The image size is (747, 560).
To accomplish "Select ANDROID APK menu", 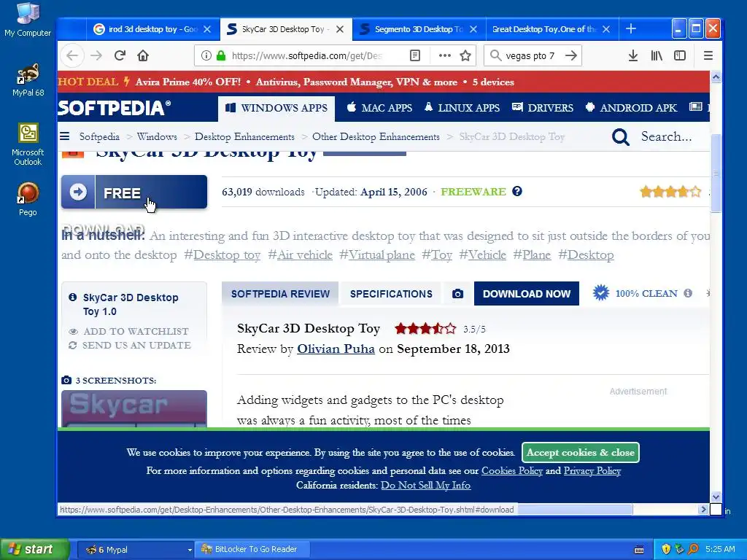I will tap(631, 108).
